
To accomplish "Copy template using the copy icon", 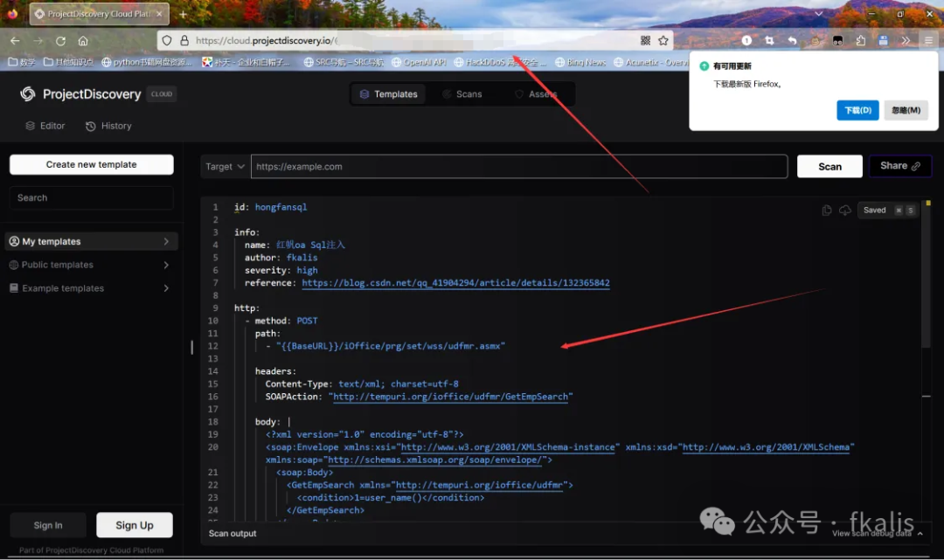I will [827, 210].
